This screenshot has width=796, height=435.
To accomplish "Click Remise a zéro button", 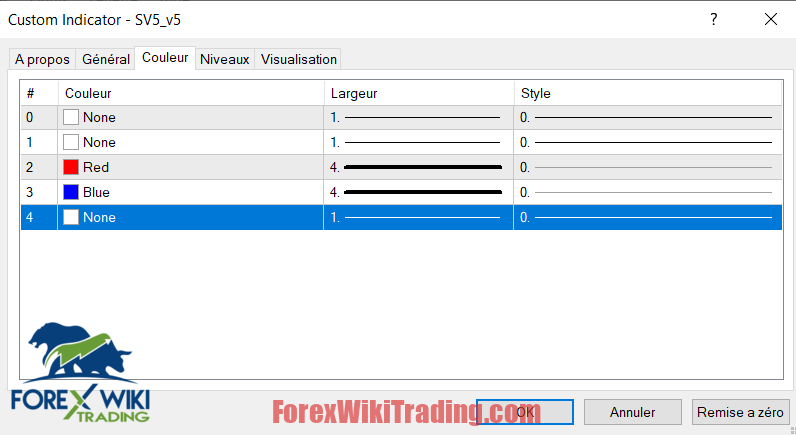I will coord(740,412).
